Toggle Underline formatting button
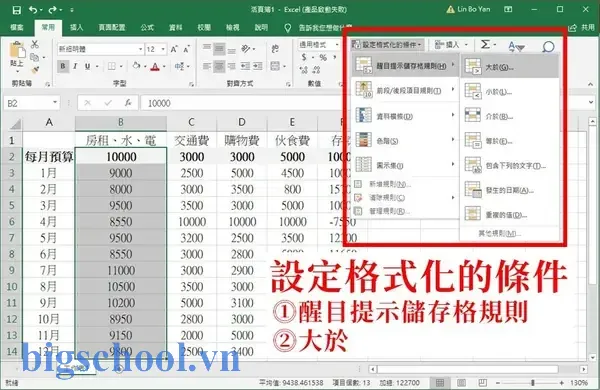 tap(87, 66)
